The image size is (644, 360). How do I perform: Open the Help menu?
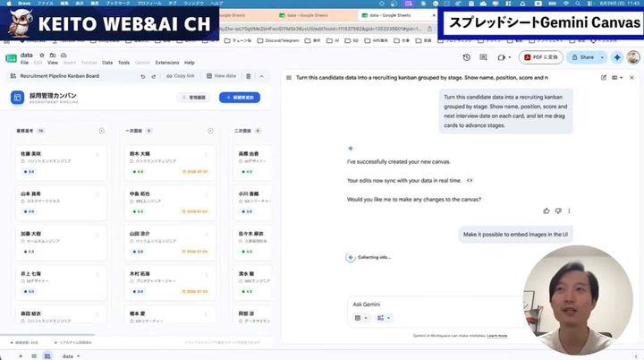coord(190,63)
